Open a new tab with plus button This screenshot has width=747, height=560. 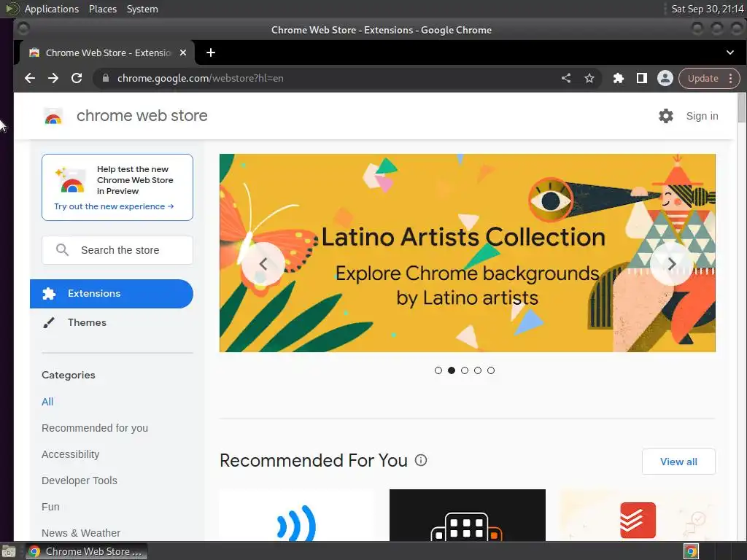tap(211, 52)
